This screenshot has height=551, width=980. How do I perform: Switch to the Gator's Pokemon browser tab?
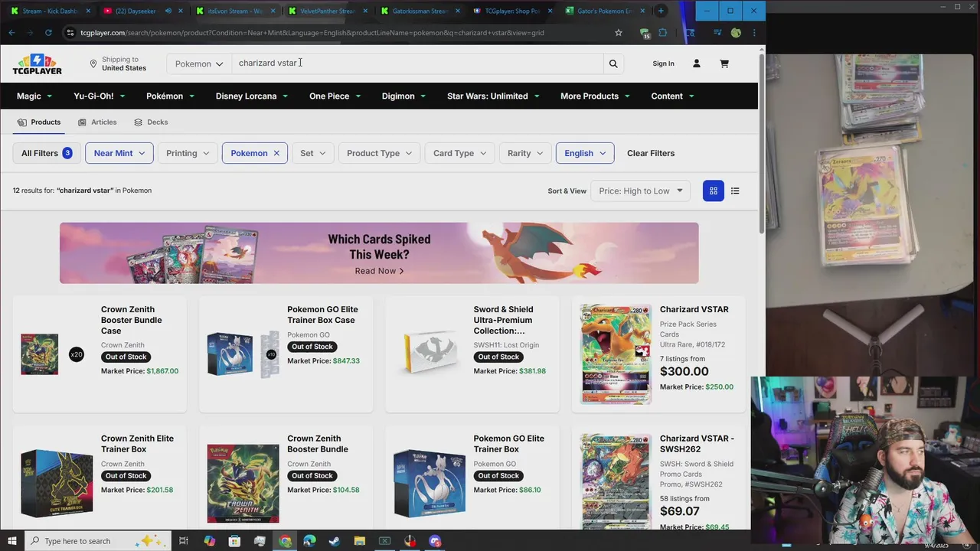(605, 11)
